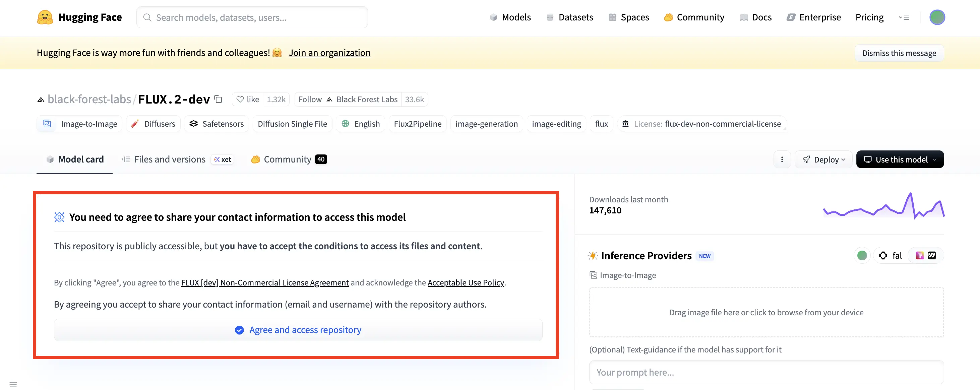Click the heart like icon
This screenshot has height=390, width=980.
tap(240, 99)
